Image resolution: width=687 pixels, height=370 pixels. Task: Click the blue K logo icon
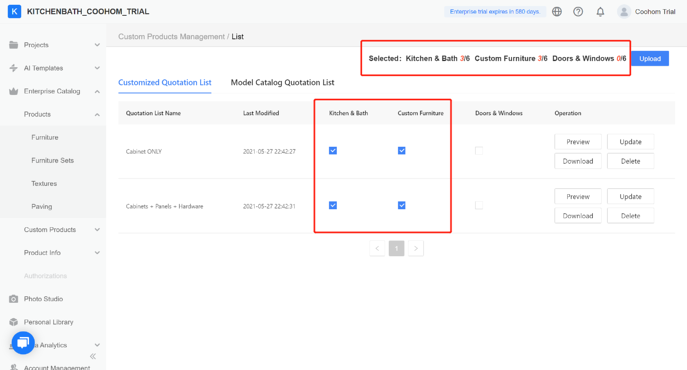tap(14, 11)
